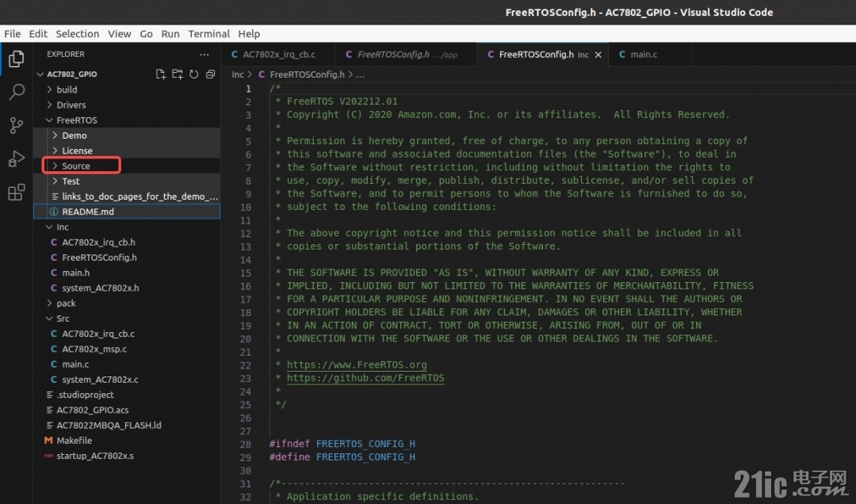The width and height of the screenshot is (856, 504).
Task: Click the New File icon in Explorer
Action: 160,74
